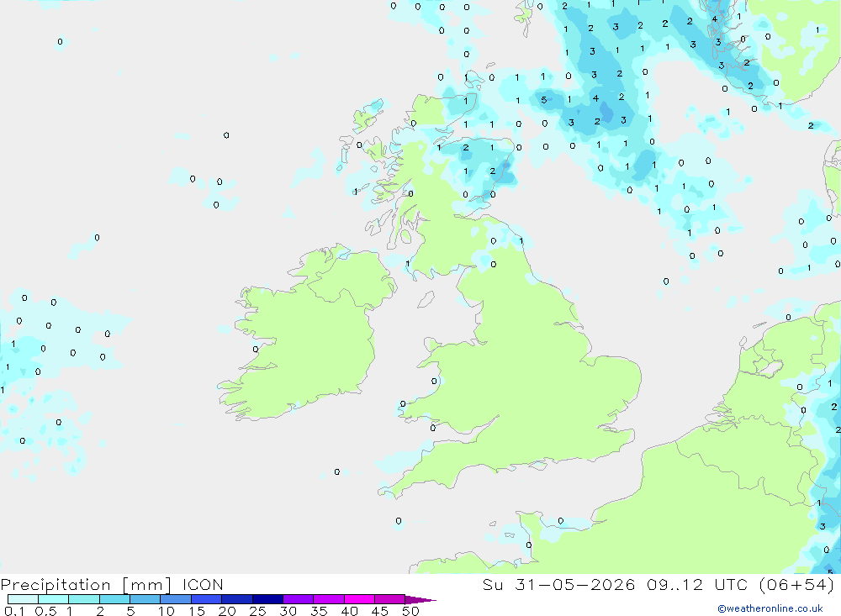Click the 'Precipitation [mm] ICON' title text
The height and width of the screenshot is (616, 841).
pos(112,585)
